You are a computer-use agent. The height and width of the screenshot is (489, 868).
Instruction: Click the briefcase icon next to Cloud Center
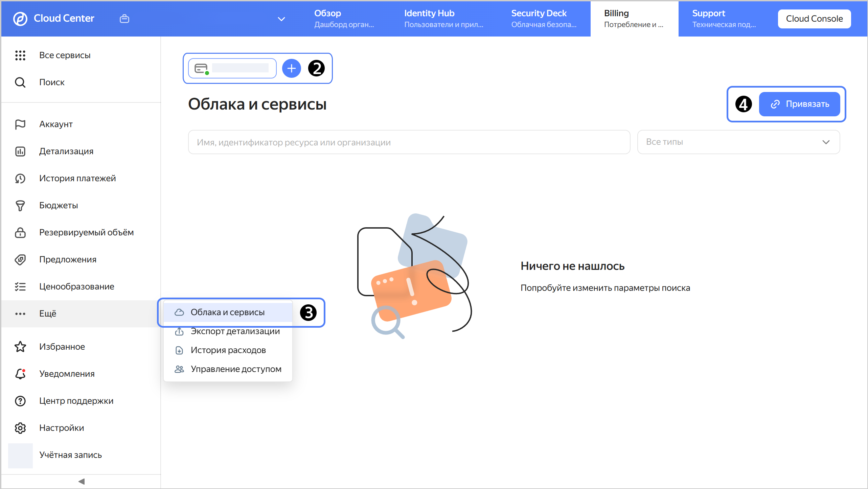(x=124, y=19)
